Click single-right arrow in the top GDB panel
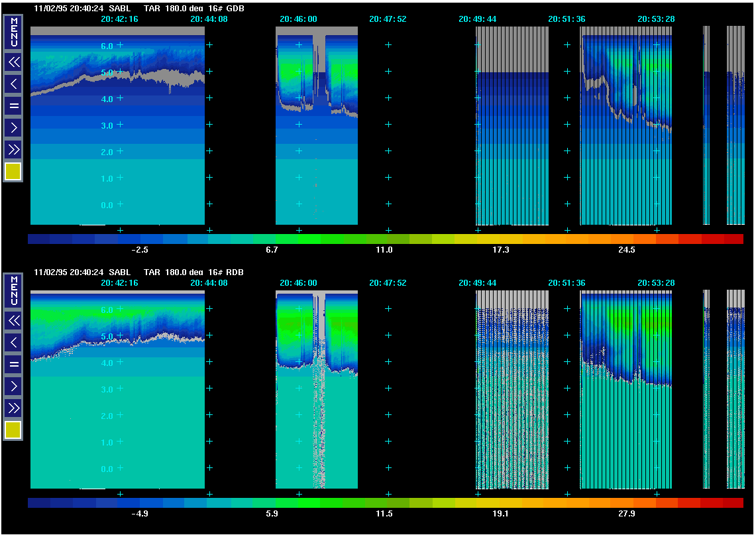The width and height of the screenshot is (756, 537). pyautogui.click(x=13, y=127)
